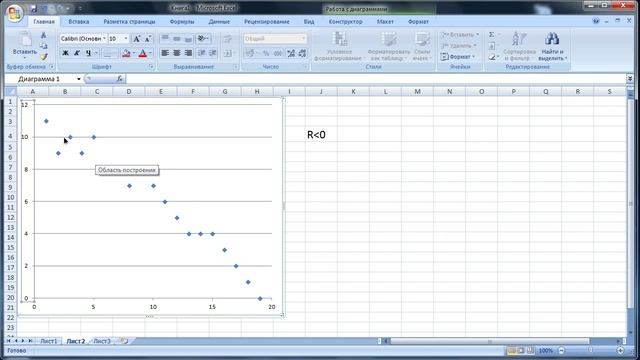Copy with the clipboard copy icon

[43, 46]
